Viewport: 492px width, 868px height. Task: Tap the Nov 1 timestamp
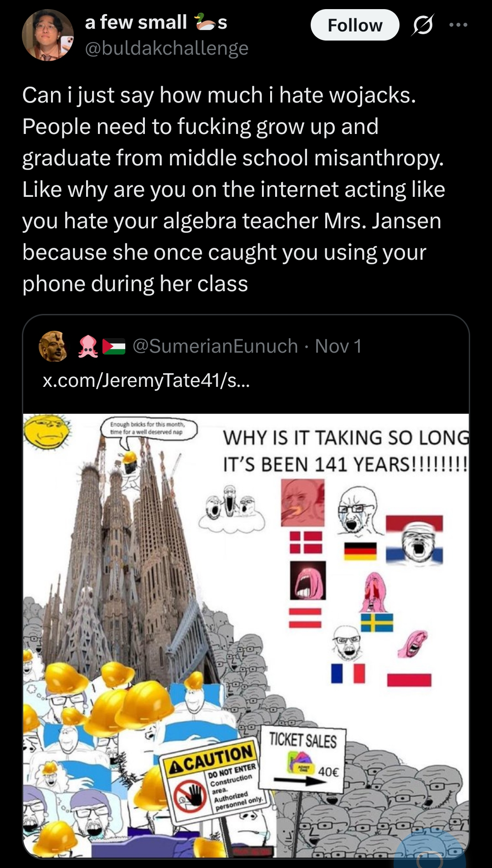coord(338,346)
